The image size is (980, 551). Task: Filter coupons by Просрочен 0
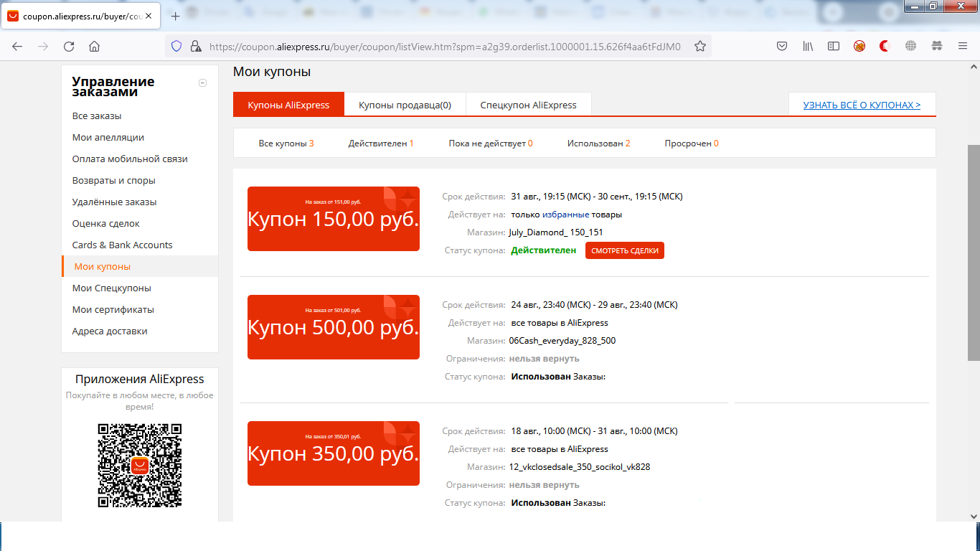coord(692,143)
